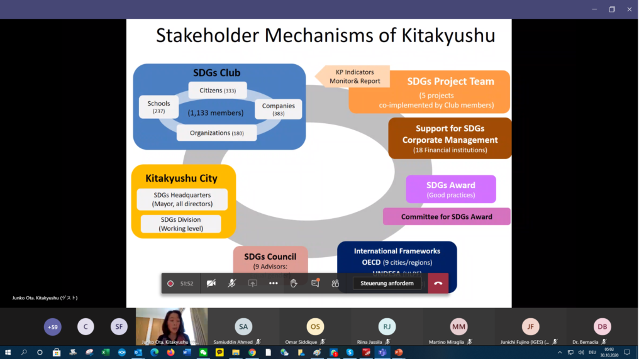The height and width of the screenshot is (359, 644).
Task: Expand the +59 additional participants bubble
Action: coord(53,326)
